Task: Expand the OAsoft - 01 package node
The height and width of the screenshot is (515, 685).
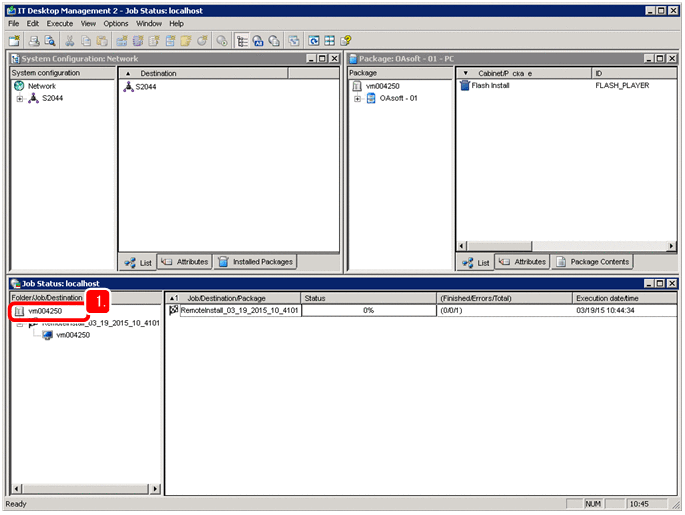Action: (x=357, y=98)
